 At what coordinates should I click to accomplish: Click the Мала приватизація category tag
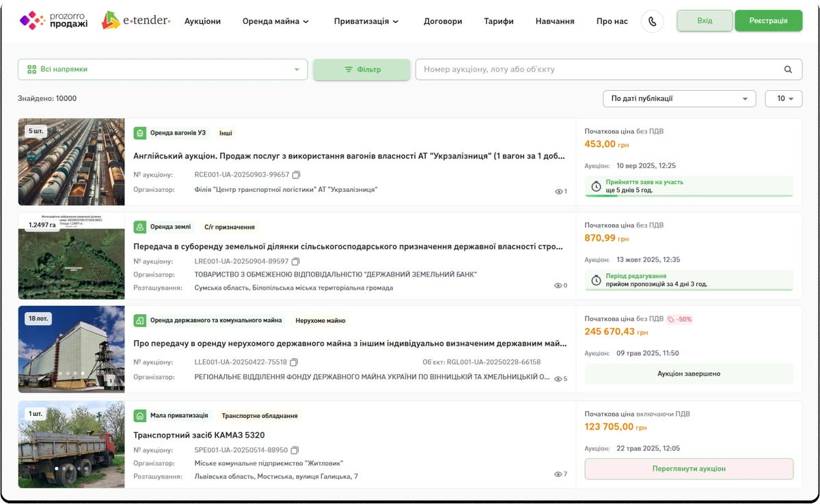tap(172, 415)
